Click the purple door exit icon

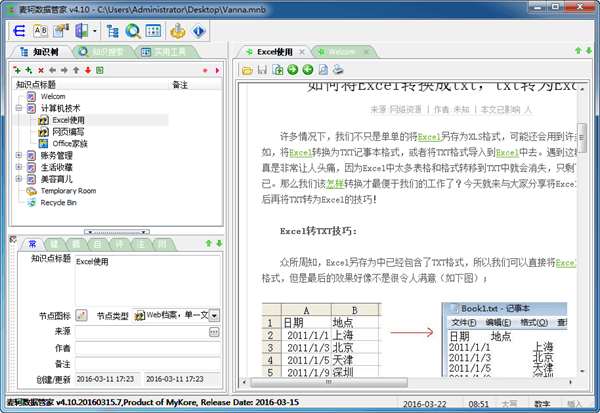point(82,31)
